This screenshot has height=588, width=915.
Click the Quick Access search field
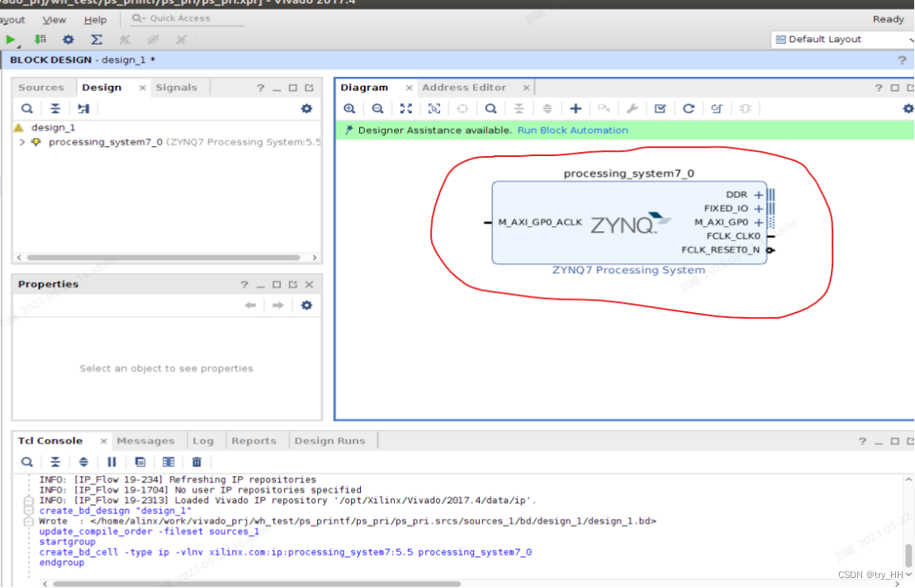click(x=187, y=19)
